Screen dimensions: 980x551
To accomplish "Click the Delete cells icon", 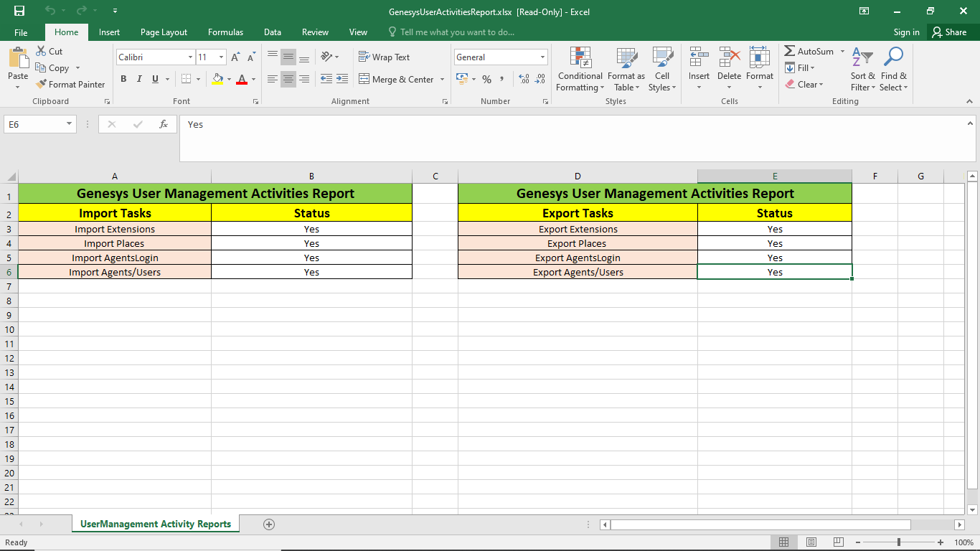I will click(729, 58).
